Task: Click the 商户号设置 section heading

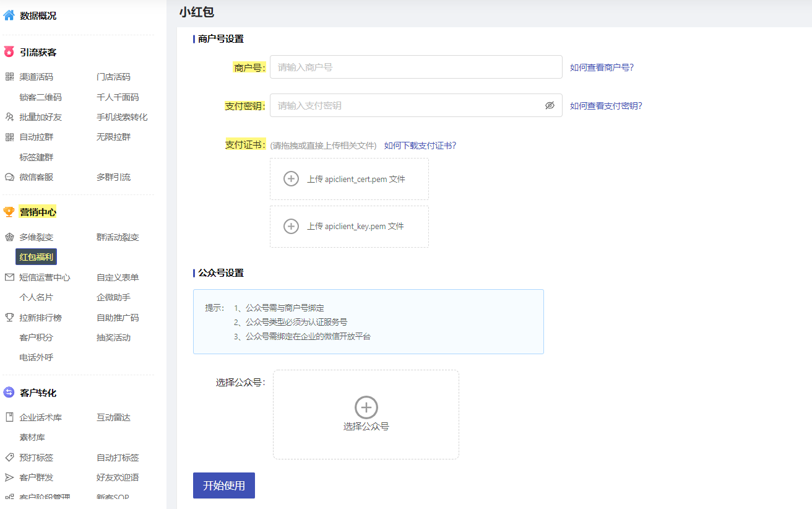Action: tap(221, 38)
